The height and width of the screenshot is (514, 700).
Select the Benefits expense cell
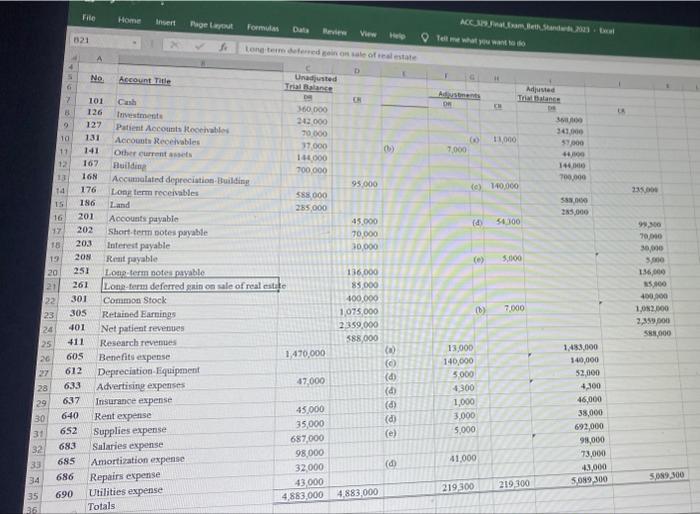point(134,357)
